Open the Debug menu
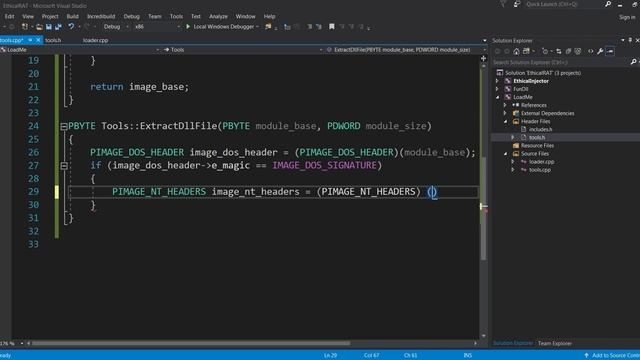640x360 pixels. tap(131, 16)
